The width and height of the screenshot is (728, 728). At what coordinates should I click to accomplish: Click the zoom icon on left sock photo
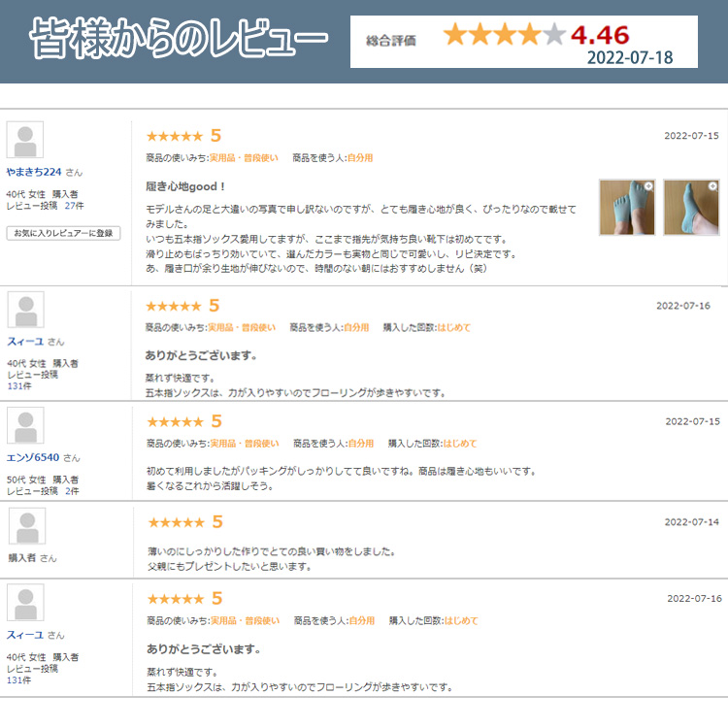coord(648,185)
